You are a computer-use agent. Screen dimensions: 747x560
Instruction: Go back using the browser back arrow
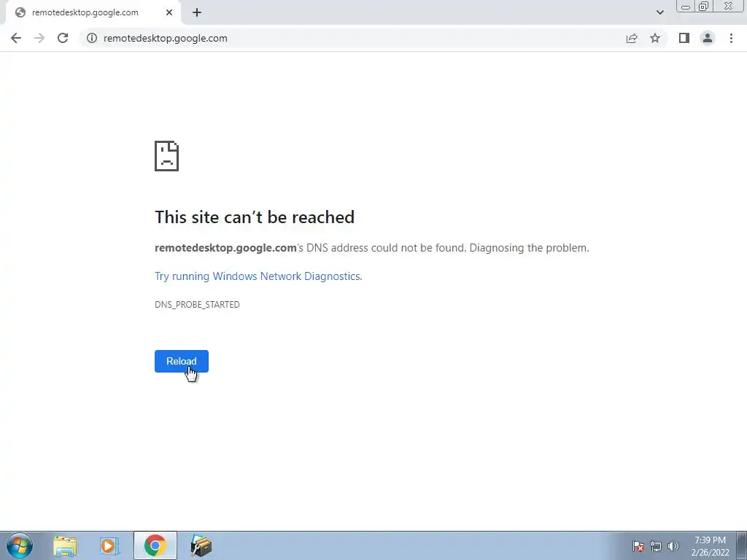pos(16,38)
